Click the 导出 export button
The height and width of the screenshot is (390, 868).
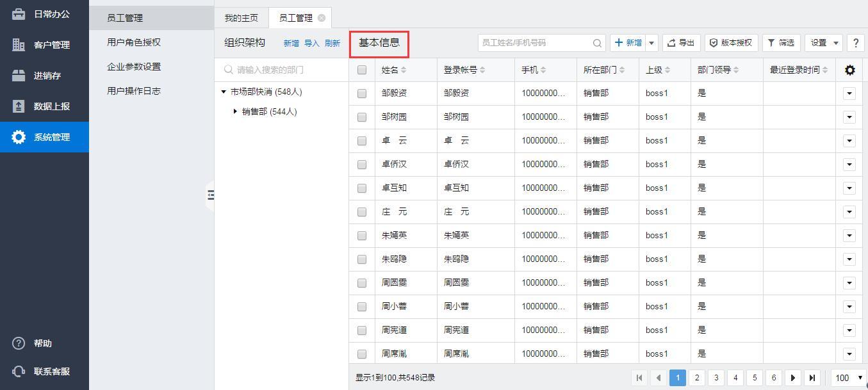pos(681,43)
